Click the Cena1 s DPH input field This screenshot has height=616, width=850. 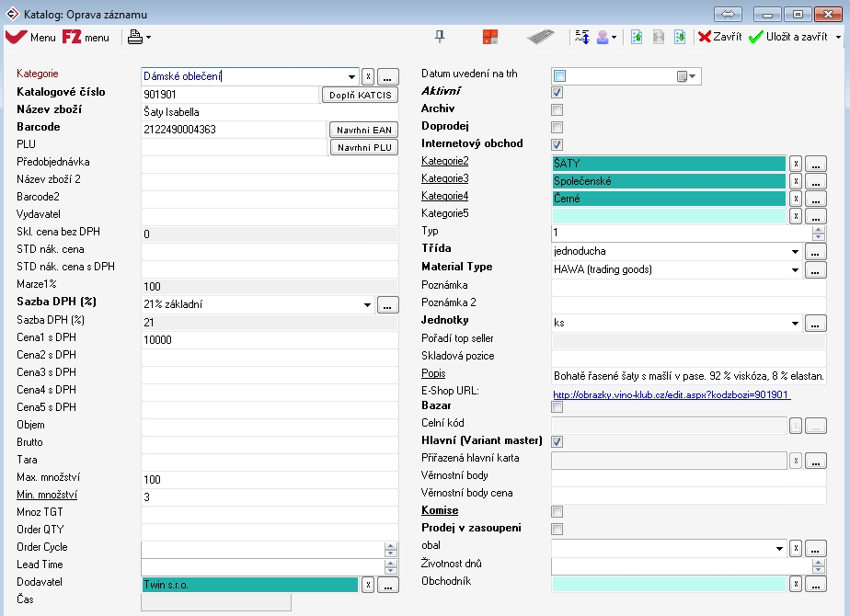(x=270, y=339)
